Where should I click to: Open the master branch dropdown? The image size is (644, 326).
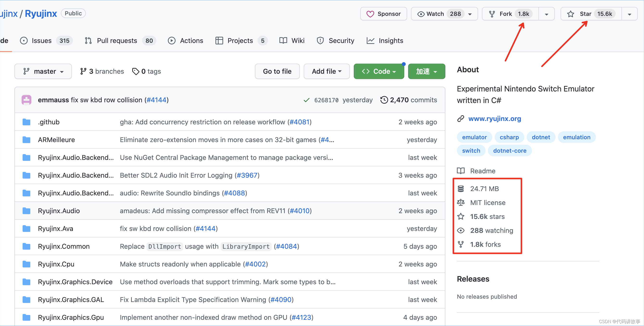click(43, 71)
